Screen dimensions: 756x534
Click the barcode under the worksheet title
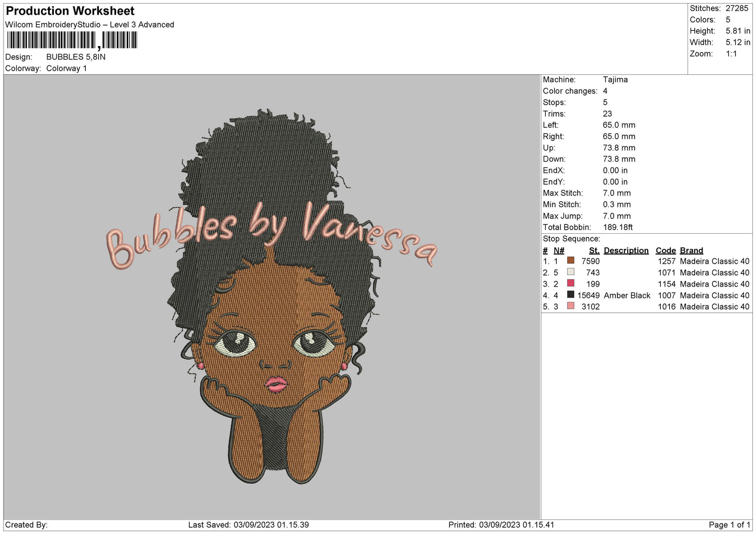tap(72, 40)
